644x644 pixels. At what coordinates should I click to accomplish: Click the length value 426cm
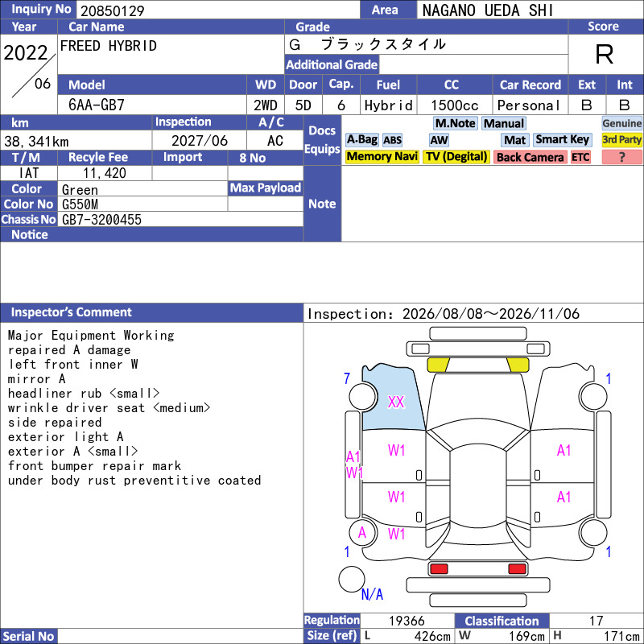[x=432, y=636]
